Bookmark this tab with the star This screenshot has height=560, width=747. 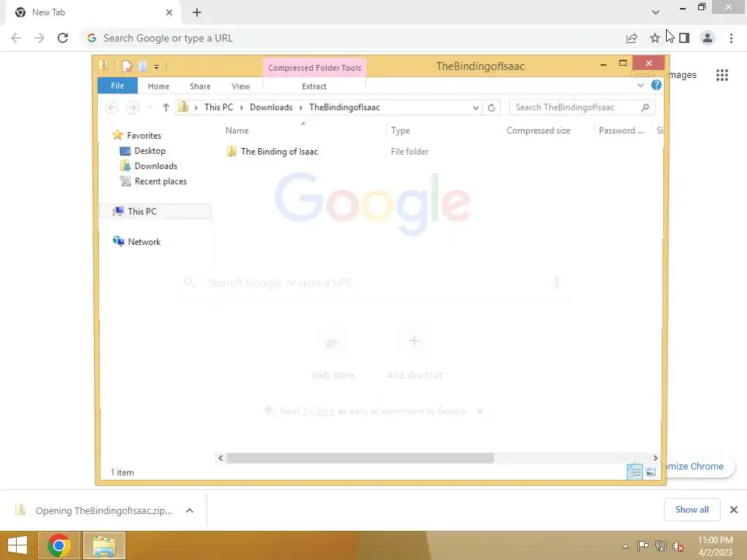pyautogui.click(x=655, y=38)
